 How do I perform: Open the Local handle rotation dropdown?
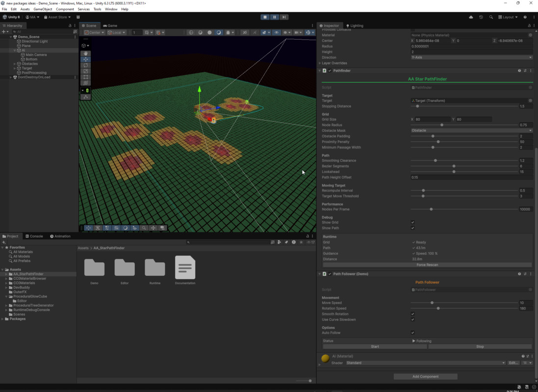tap(116, 32)
